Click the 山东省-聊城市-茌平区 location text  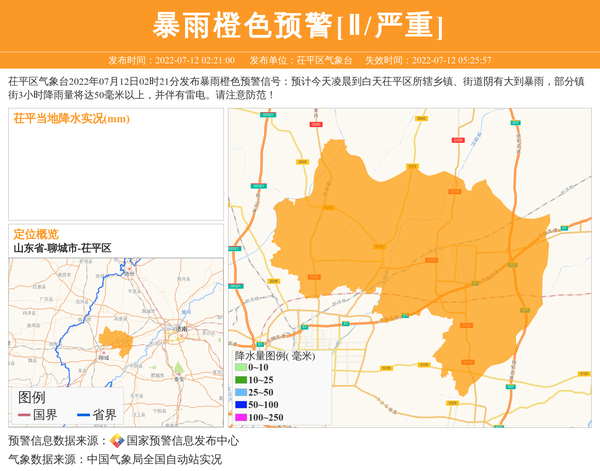(x=62, y=248)
